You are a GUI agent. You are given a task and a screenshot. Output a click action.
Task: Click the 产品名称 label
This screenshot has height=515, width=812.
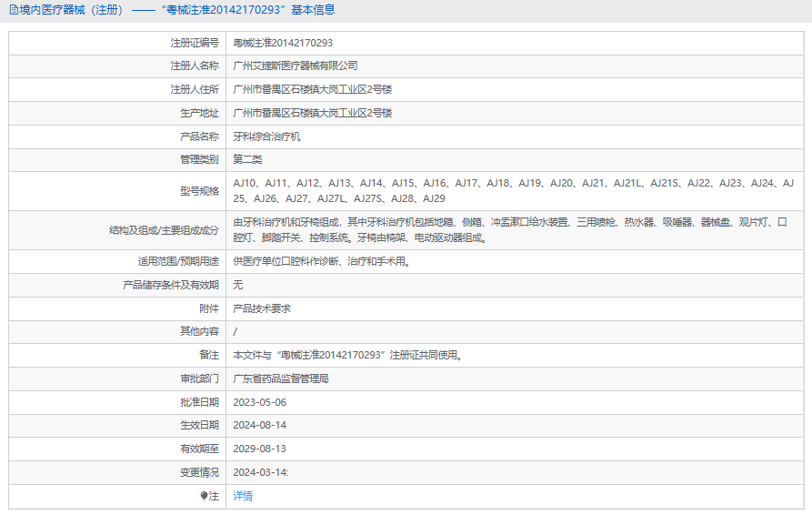[x=199, y=136]
